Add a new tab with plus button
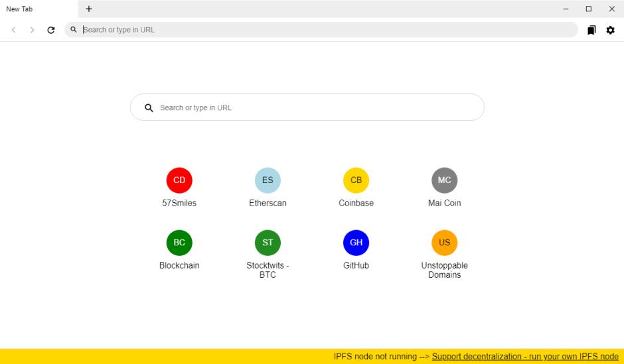Viewport: 624px width, 364px height. pos(89,9)
